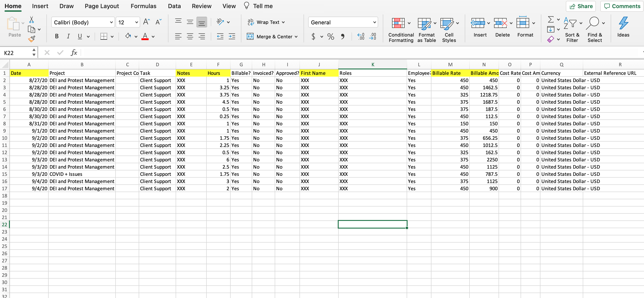Click the Insert cells icon

pyautogui.click(x=478, y=23)
